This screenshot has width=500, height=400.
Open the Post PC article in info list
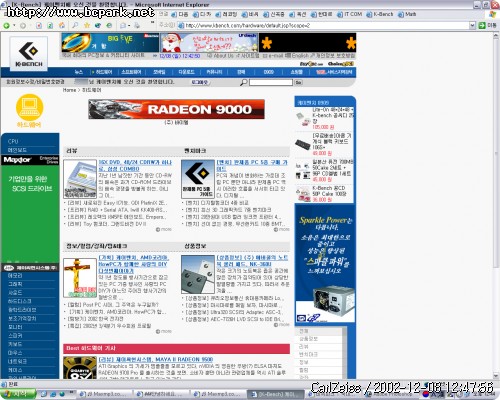113,305
